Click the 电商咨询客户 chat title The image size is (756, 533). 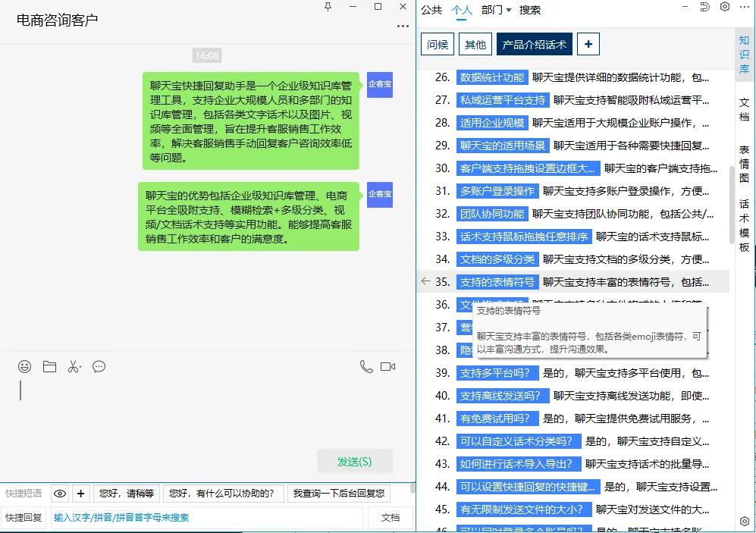pyautogui.click(x=57, y=20)
